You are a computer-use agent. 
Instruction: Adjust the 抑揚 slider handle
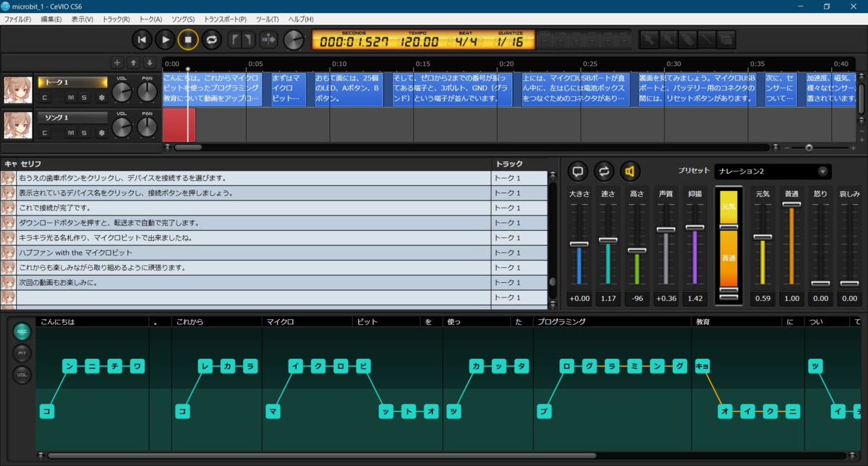[x=694, y=227]
